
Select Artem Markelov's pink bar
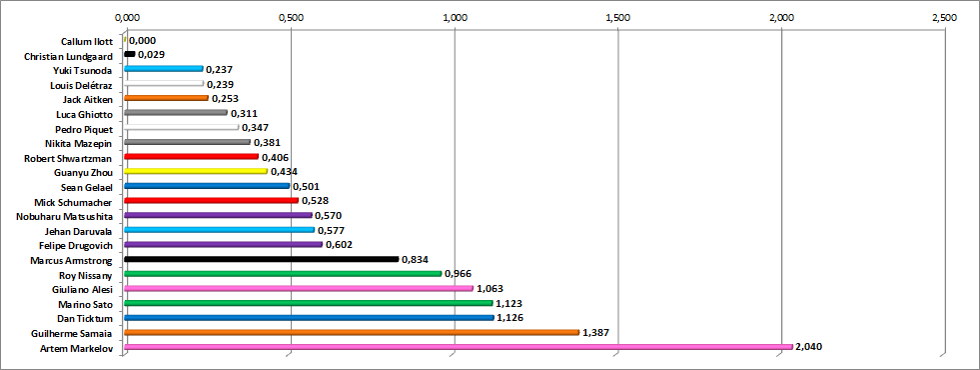point(459,347)
